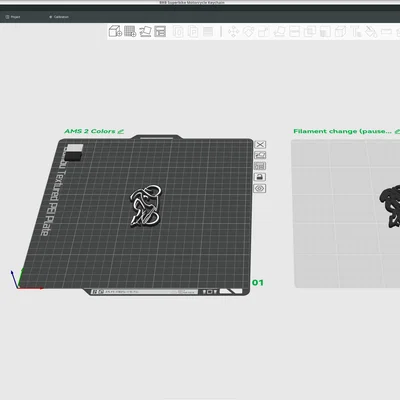This screenshot has height=400, width=400.
Task: Click the Add object cube icon
Action: pyautogui.click(x=115, y=31)
